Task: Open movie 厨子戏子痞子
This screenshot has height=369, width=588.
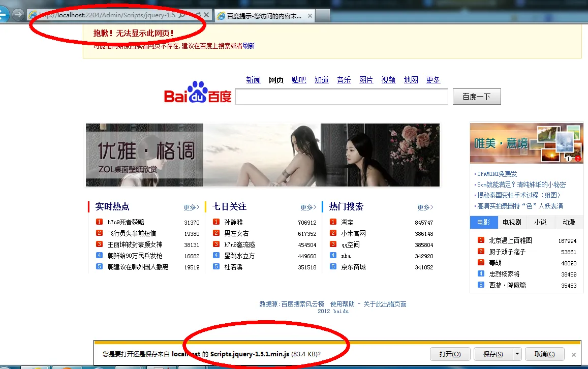Action: tap(507, 252)
